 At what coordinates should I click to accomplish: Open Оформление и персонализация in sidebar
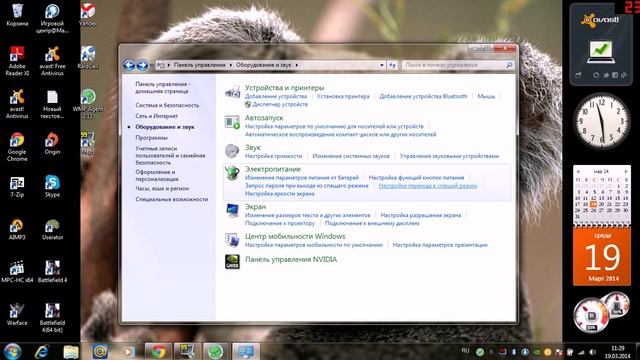coord(157,176)
